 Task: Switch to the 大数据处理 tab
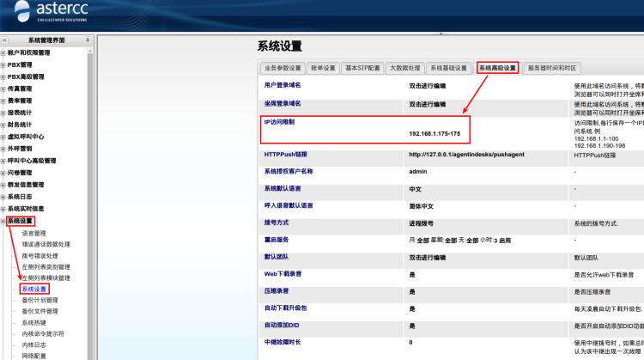(404, 68)
